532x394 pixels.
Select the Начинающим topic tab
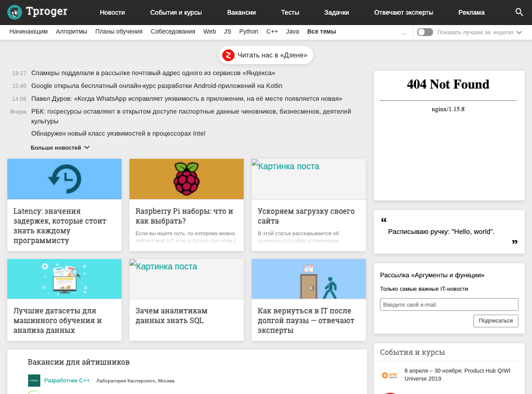pyautogui.click(x=29, y=32)
